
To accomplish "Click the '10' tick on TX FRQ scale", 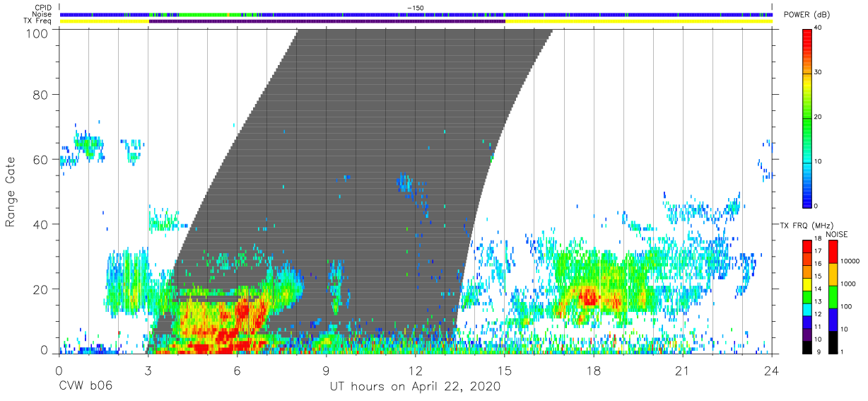I will click(x=819, y=339).
